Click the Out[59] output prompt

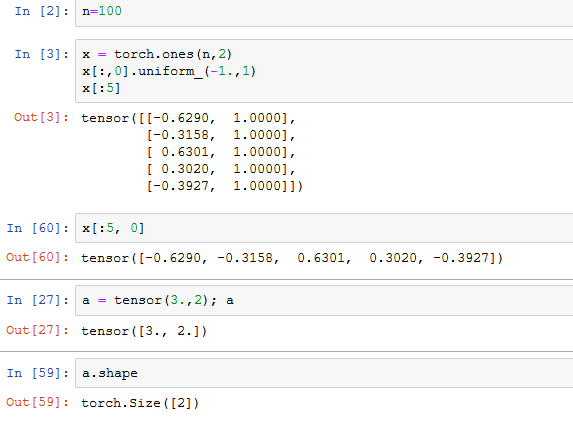(x=37, y=403)
